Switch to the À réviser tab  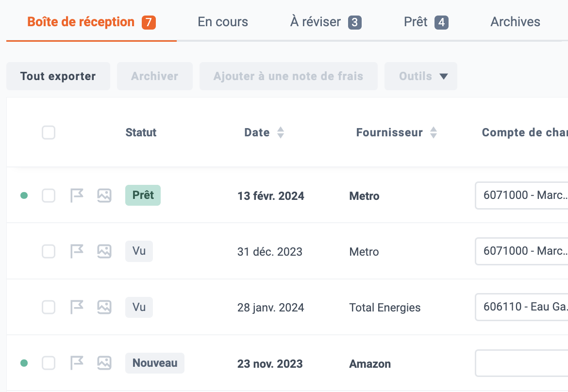pos(326,22)
